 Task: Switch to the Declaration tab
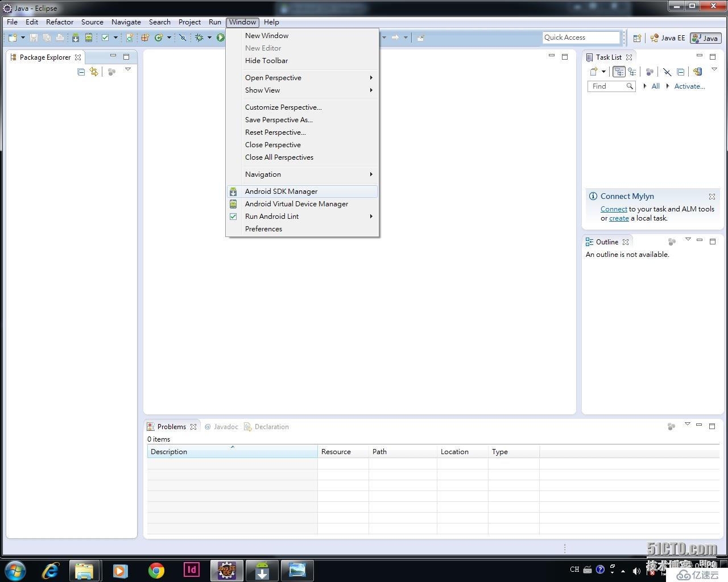267,427
